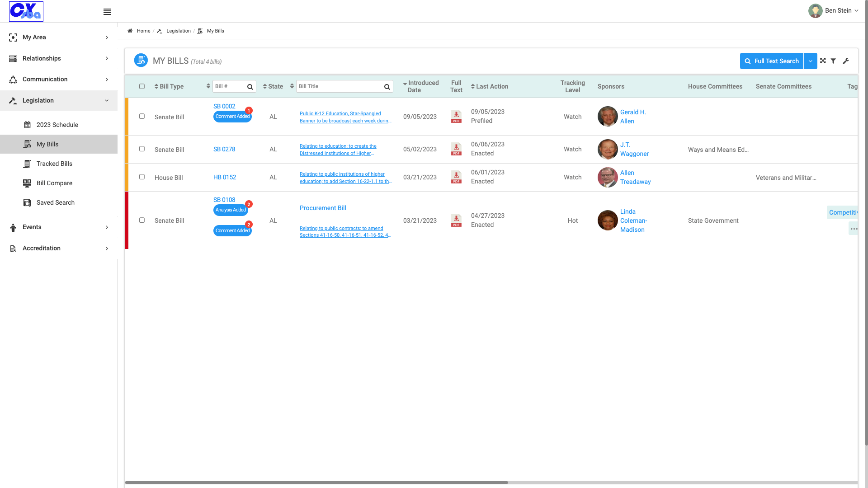Click the Analysis Added badge on SB 0108
868x488 pixels.
coord(231,210)
